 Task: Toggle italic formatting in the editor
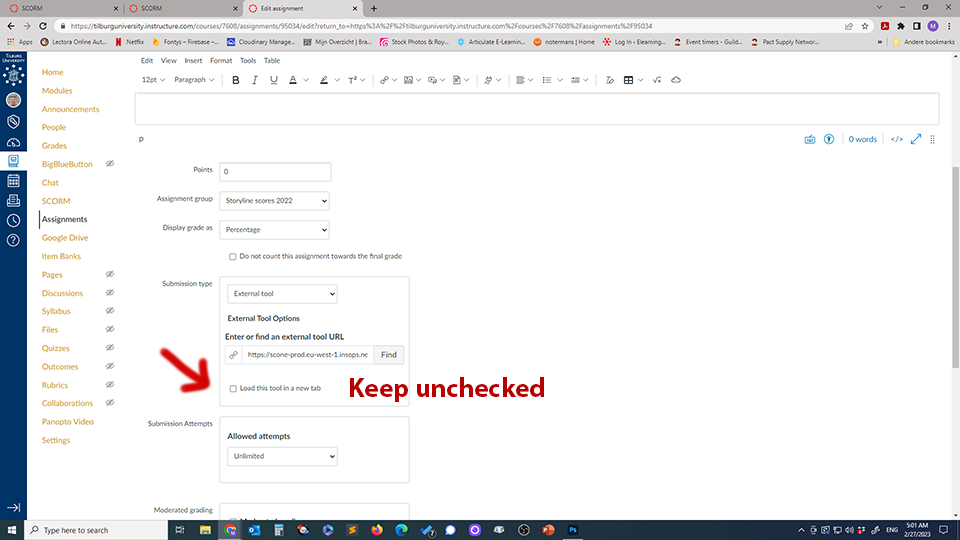[255, 80]
